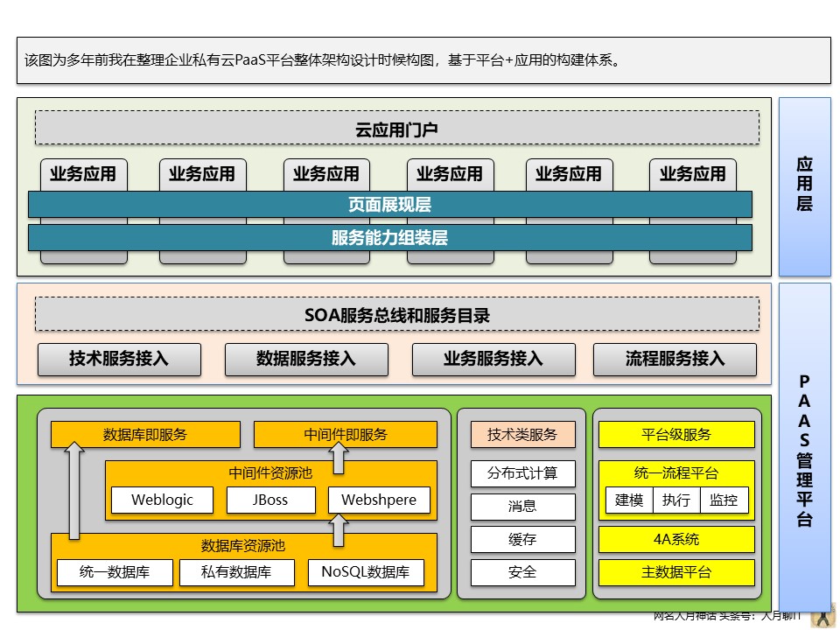
Task: Select the 应用层 blue side label
Action: tap(804, 185)
